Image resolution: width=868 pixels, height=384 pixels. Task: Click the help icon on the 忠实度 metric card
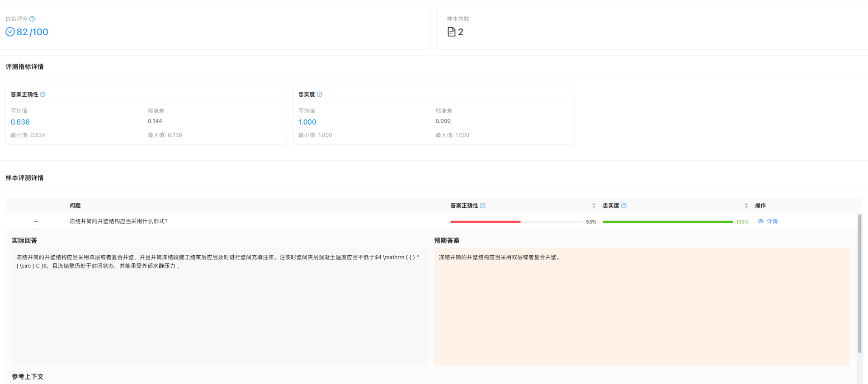tap(320, 94)
